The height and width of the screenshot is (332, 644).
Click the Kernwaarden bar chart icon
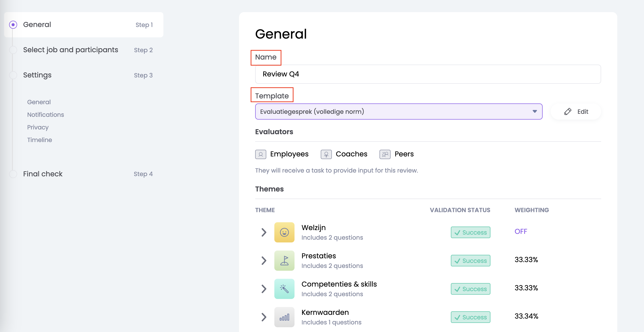click(284, 317)
